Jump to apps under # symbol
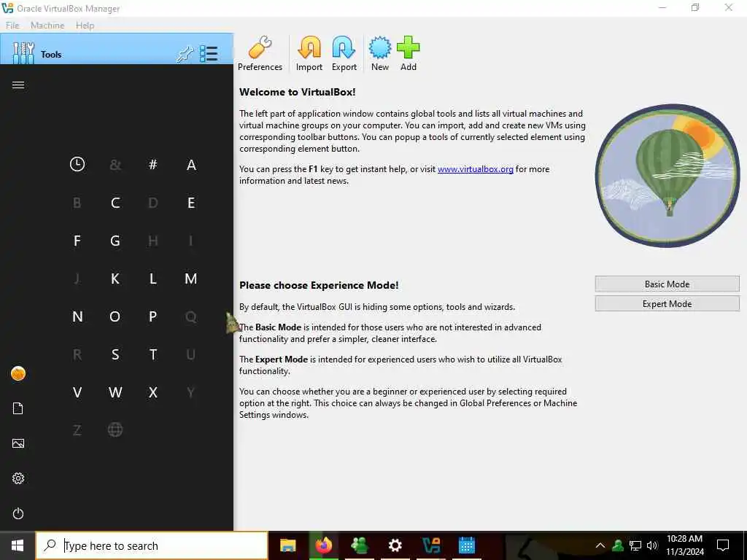Screen dimensions: 747x560 pos(153,164)
